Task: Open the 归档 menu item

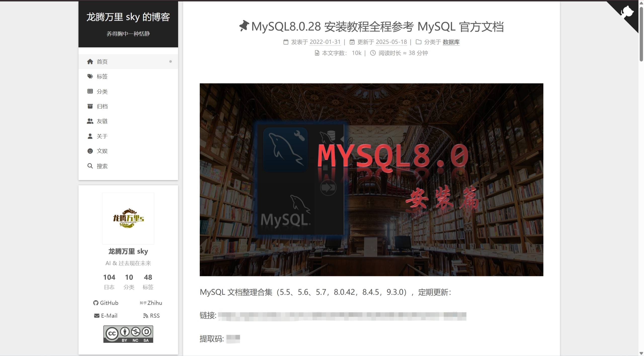Action: [128, 106]
